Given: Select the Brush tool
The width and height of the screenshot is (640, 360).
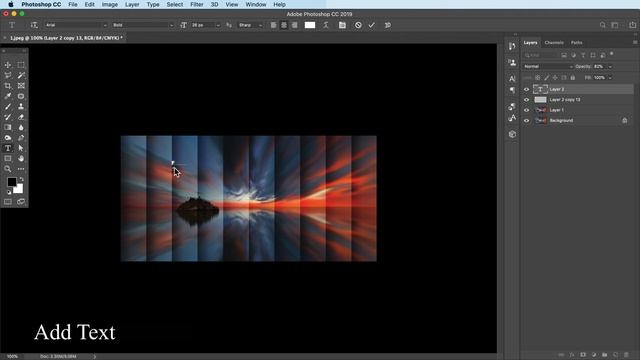Looking at the screenshot, I should [8, 107].
